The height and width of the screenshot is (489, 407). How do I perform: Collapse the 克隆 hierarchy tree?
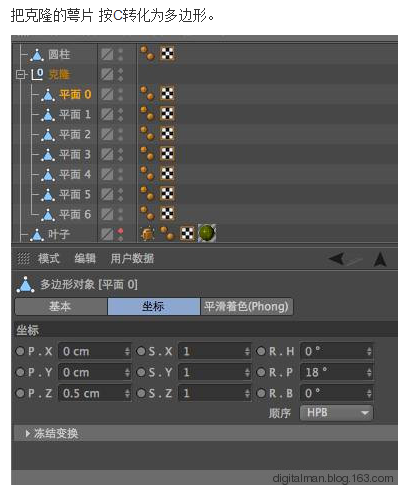20,75
